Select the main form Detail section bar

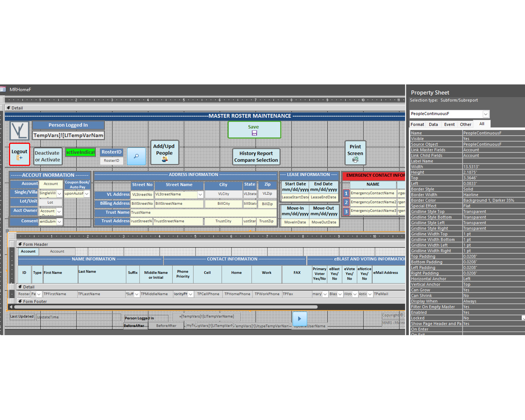coord(205,108)
